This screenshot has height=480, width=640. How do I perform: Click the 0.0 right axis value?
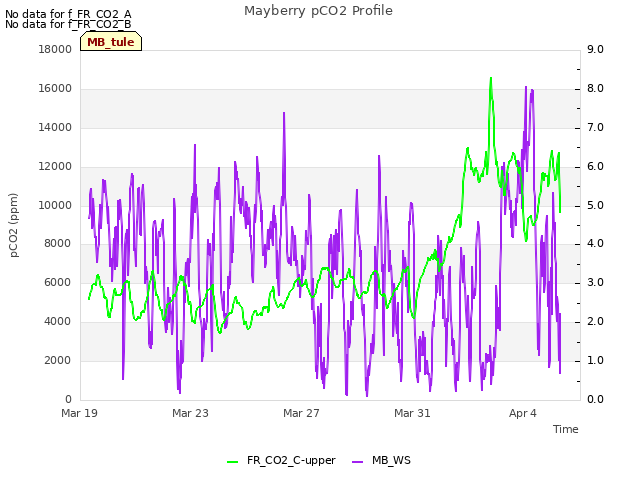point(595,399)
